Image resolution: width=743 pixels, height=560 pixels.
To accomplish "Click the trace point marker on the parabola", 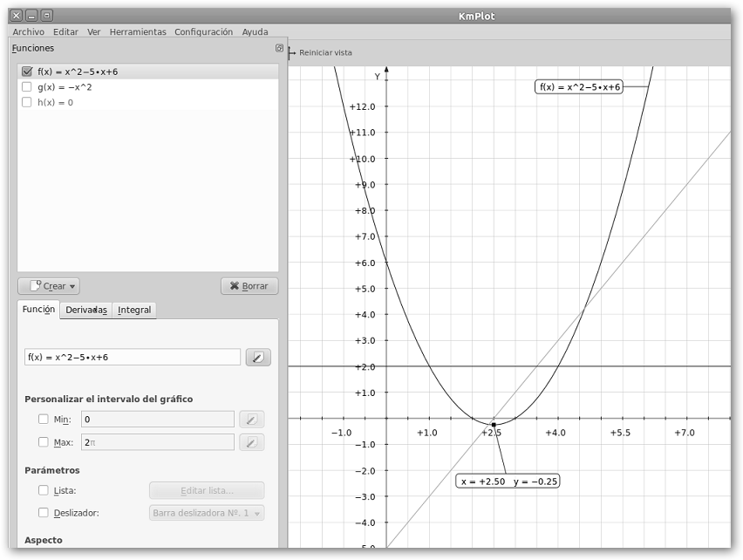I will pyautogui.click(x=494, y=425).
